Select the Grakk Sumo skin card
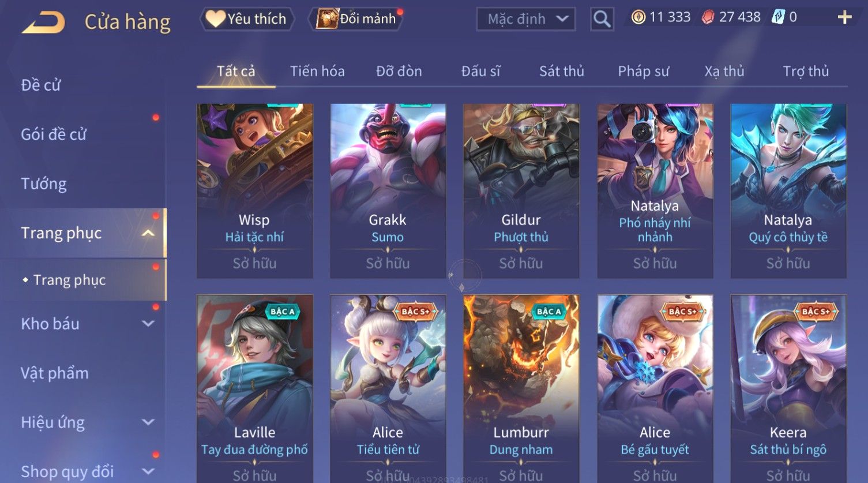The height and width of the screenshot is (483, 868). tap(388, 191)
